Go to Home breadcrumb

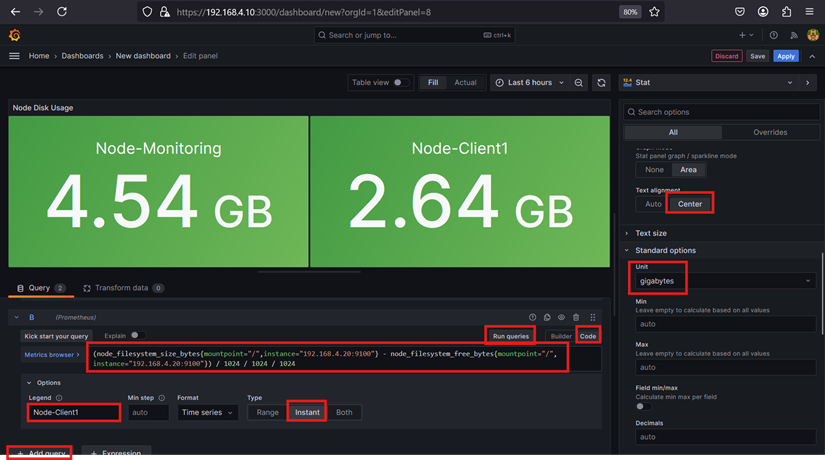coord(39,56)
